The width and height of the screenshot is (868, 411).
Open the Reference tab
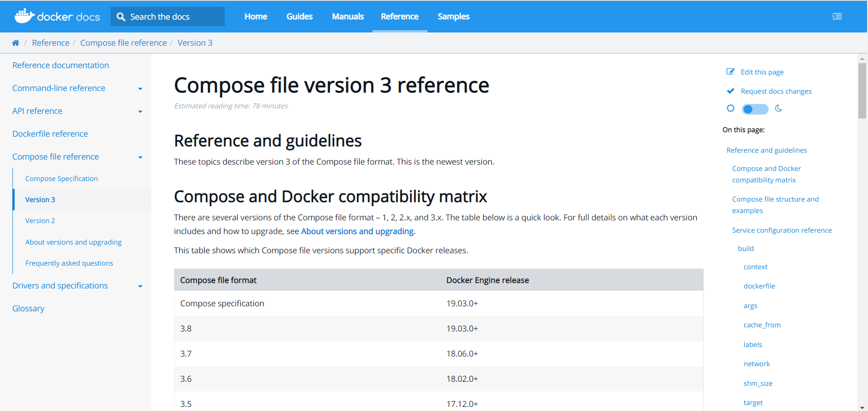pyautogui.click(x=399, y=16)
